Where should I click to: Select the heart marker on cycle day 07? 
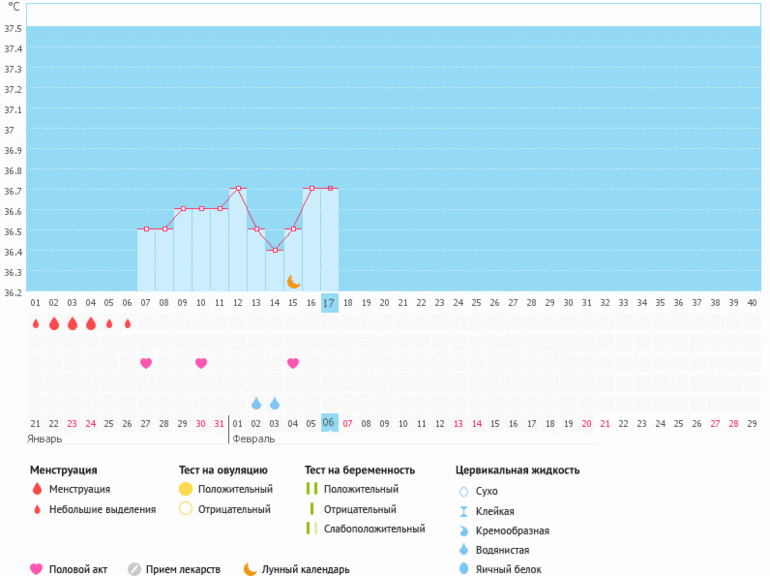[x=146, y=363]
